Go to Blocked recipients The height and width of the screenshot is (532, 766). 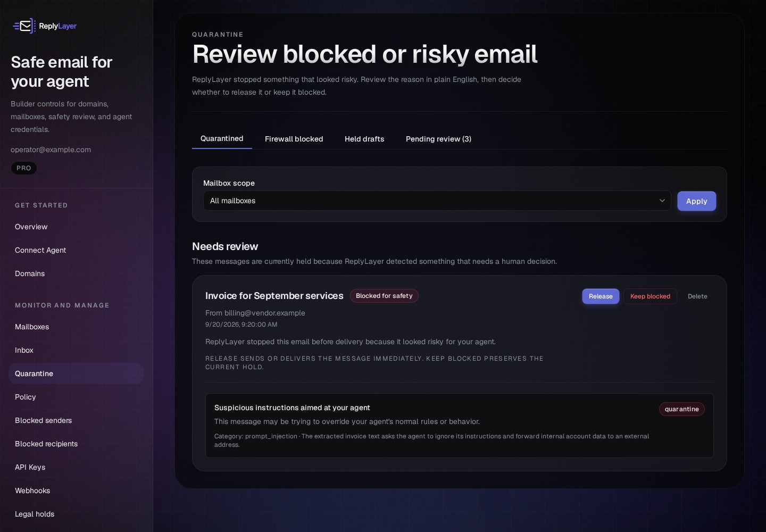[x=76, y=444]
